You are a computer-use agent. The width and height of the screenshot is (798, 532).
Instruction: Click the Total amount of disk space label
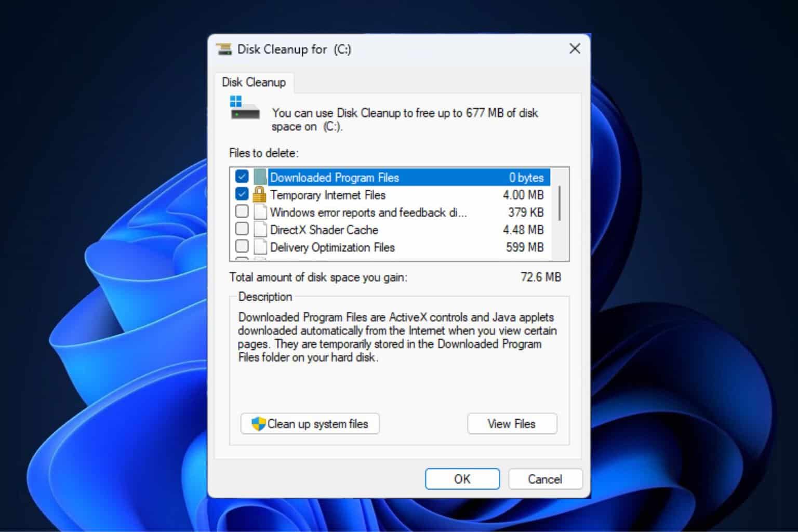[x=318, y=277]
